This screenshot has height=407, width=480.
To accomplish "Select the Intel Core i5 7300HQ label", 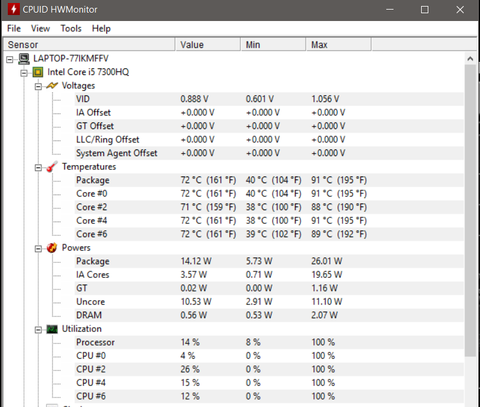I will pos(88,72).
